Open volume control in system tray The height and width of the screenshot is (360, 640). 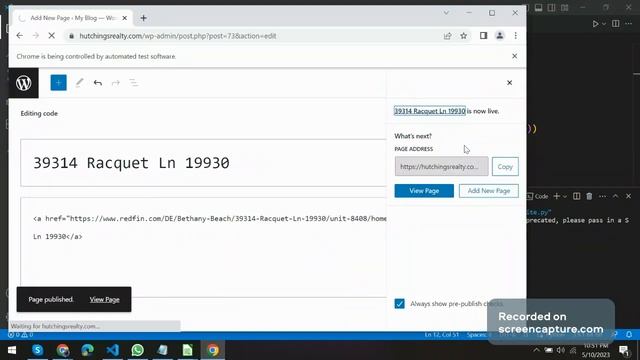coord(561,350)
